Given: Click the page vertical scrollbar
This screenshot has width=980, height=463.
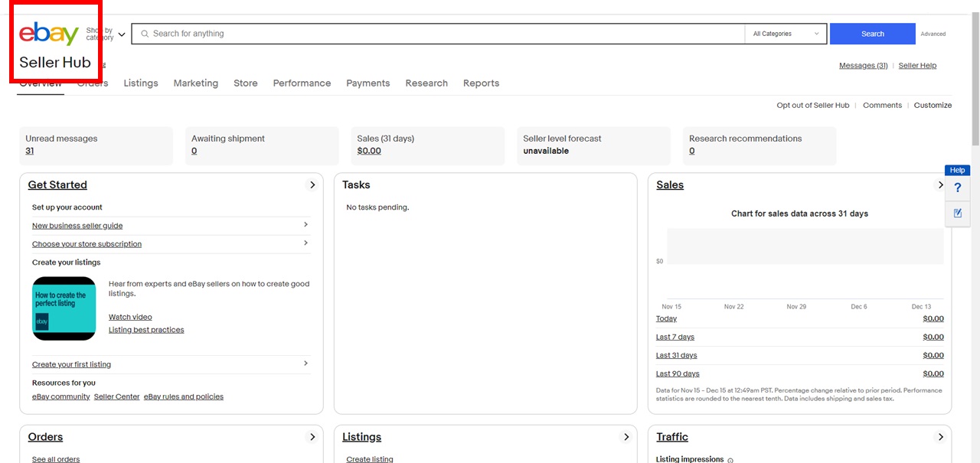Looking at the screenshot, I should [975, 230].
